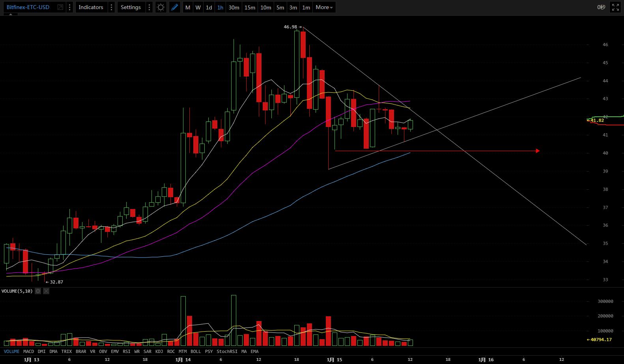Viewport: 624px width, 364px height.
Task: Switch to the 1m timeframe
Action: (x=306, y=7)
